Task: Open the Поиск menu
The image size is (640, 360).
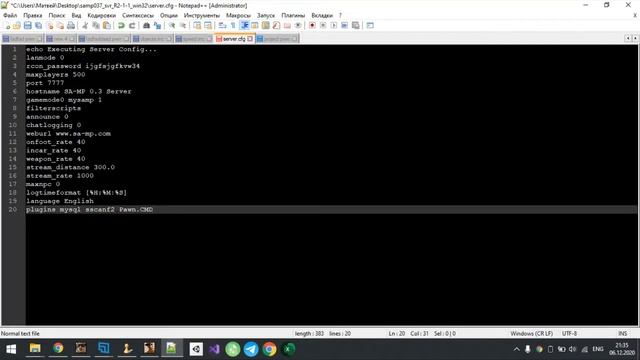Action: point(57,15)
